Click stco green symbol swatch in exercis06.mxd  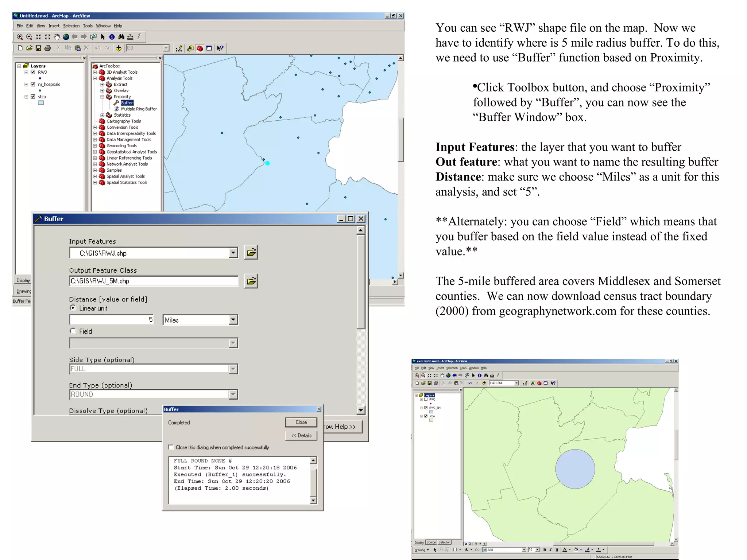431,420
